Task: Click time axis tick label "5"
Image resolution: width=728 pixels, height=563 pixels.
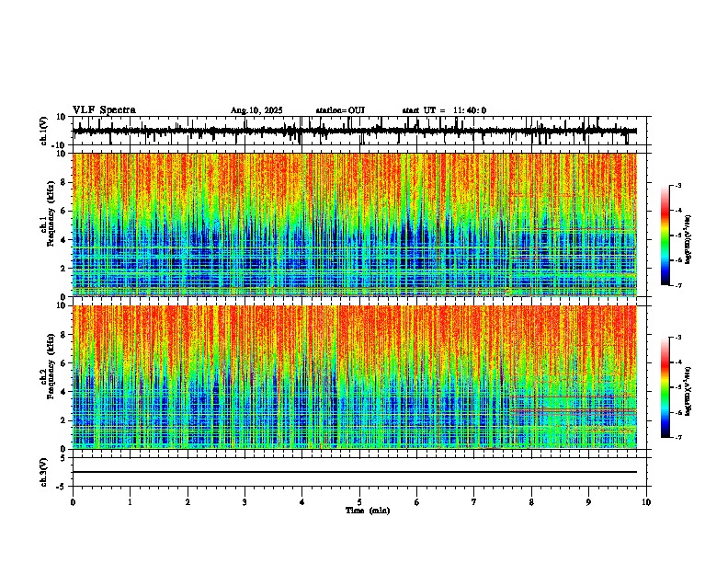Action: click(x=359, y=502)
